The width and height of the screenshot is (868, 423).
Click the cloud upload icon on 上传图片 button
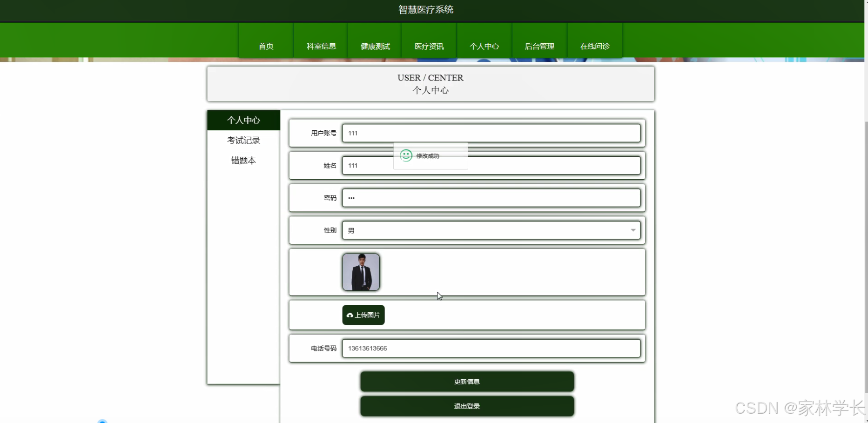350,315
